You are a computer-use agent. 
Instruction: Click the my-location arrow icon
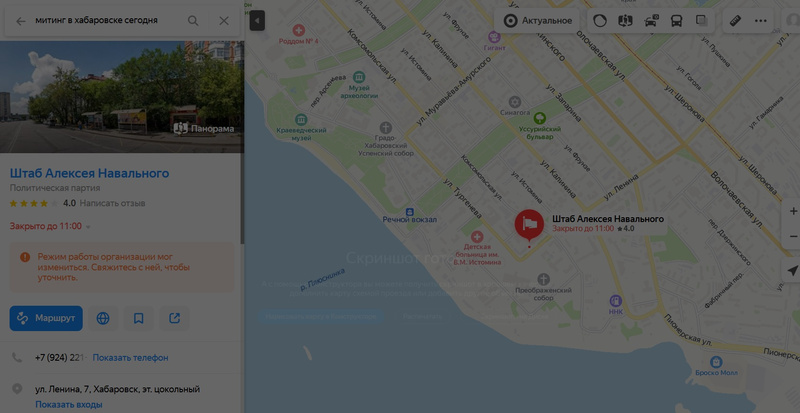792,271
